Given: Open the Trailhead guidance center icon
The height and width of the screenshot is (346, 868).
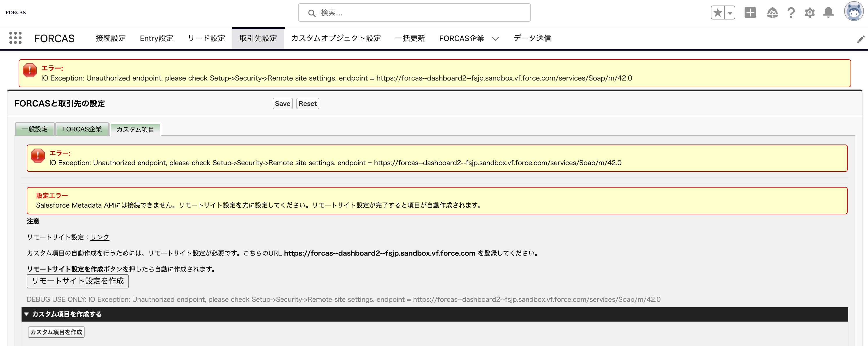Looking at the screenshot, I should 772,13.
